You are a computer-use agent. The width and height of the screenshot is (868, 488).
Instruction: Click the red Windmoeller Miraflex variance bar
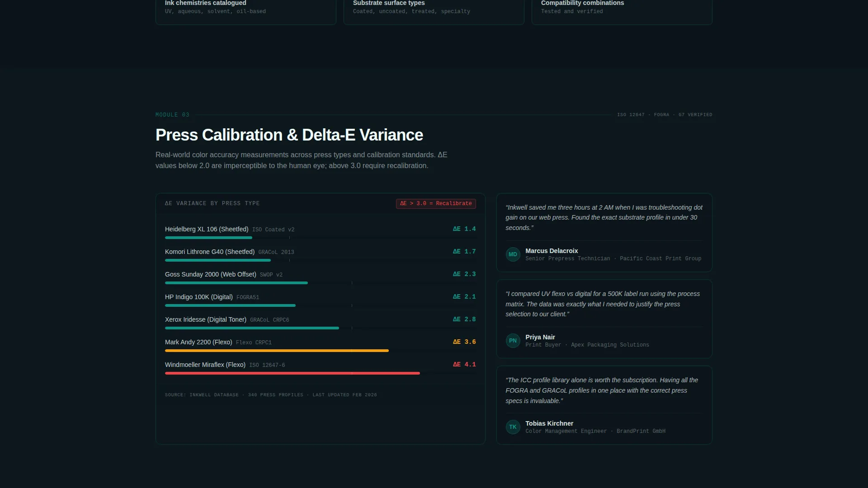pyautogui.click(x=292, y=373)
